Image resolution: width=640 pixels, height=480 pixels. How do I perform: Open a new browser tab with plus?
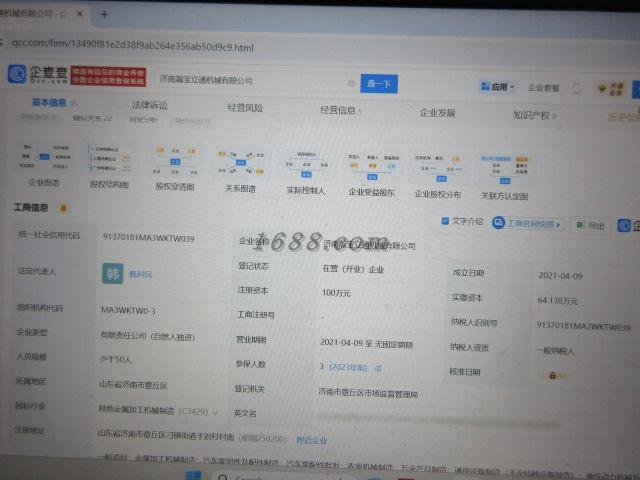104,15
